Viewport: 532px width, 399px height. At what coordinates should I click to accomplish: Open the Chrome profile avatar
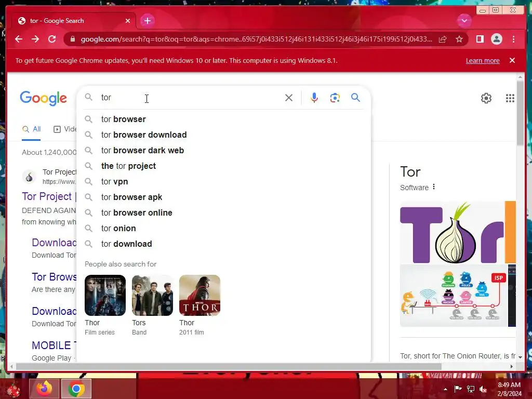pos(496,39)
